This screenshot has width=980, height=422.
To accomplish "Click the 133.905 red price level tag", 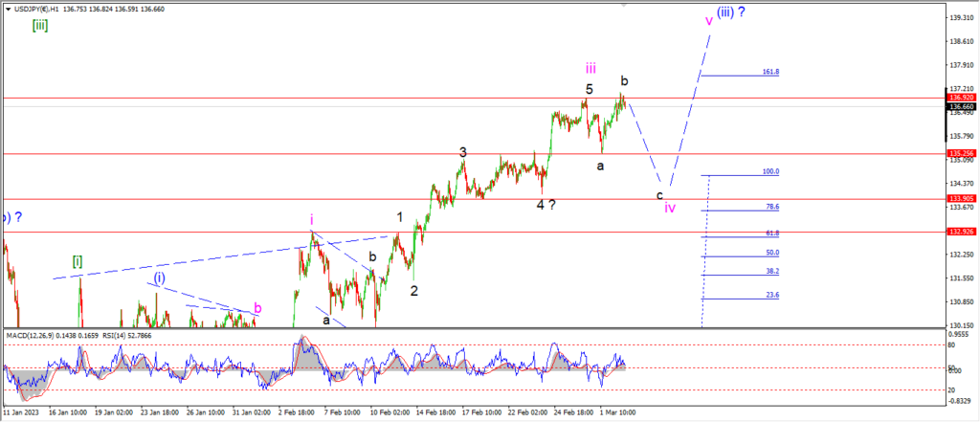I will tap(963, 199).
